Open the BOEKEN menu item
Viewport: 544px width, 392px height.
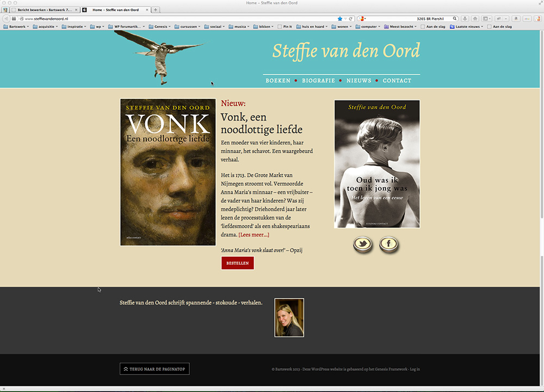point(278,80)
